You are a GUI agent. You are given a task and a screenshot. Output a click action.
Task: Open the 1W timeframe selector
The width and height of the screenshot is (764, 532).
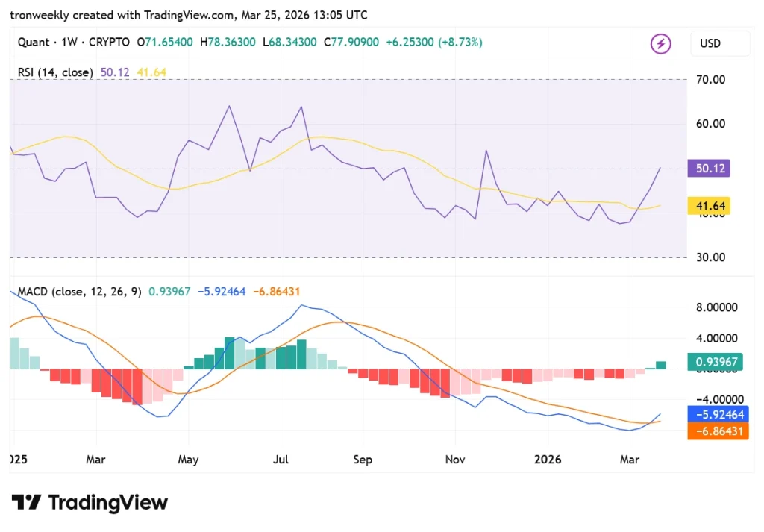pyautogui.click(x=68, y=43)
